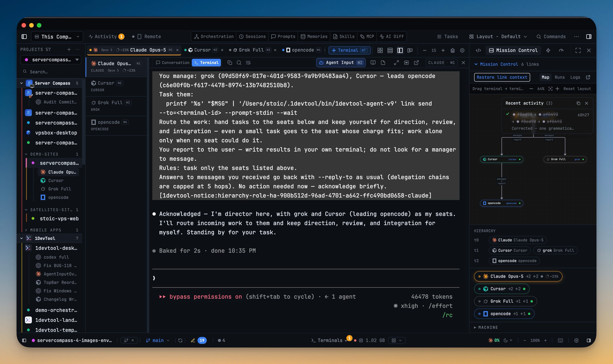Screen dimensions: 613x364
Task: Zoom out the map with the minus icon
Action: tap(531, 89)
